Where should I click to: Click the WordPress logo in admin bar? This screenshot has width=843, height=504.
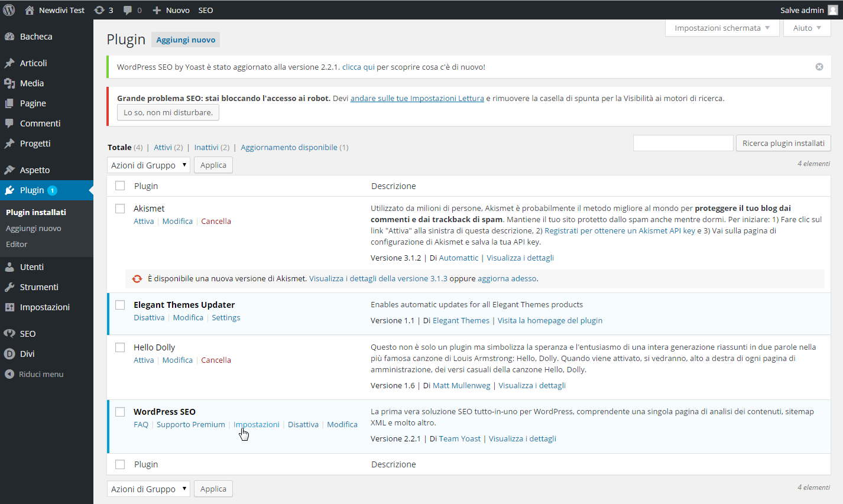pyautogui.click(x=9, y=10)
